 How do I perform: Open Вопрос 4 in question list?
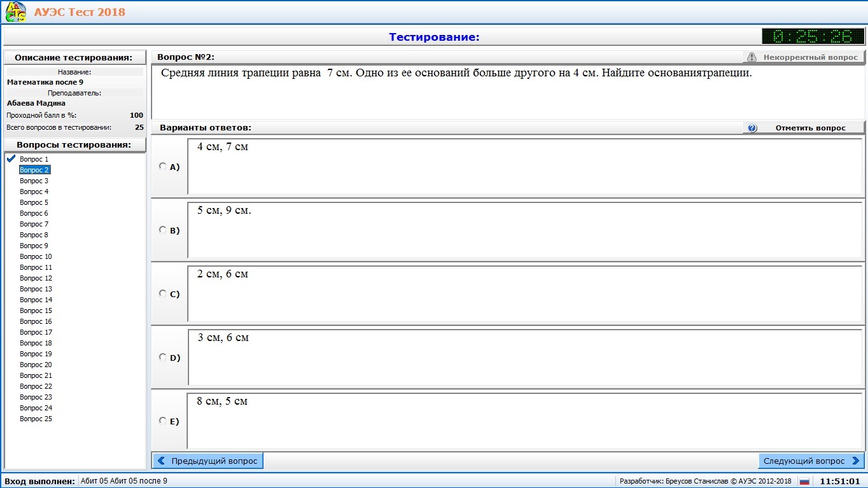pos(34,192)
